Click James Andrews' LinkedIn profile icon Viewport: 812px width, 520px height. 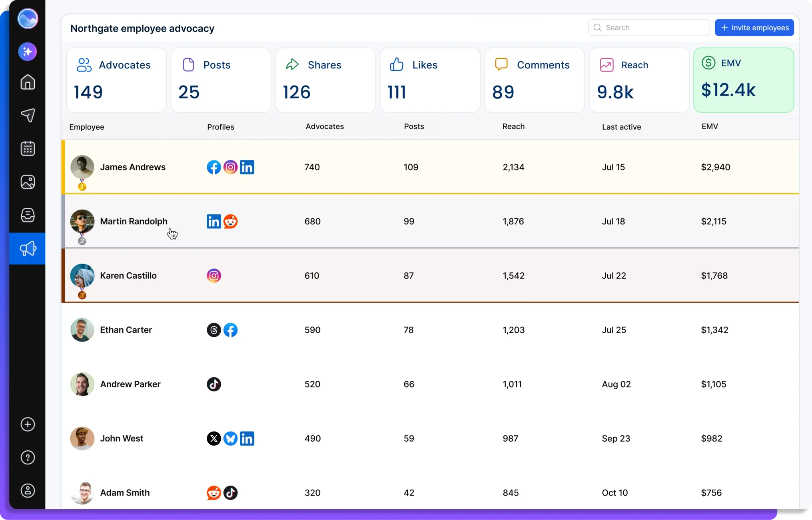coord(247,167)
